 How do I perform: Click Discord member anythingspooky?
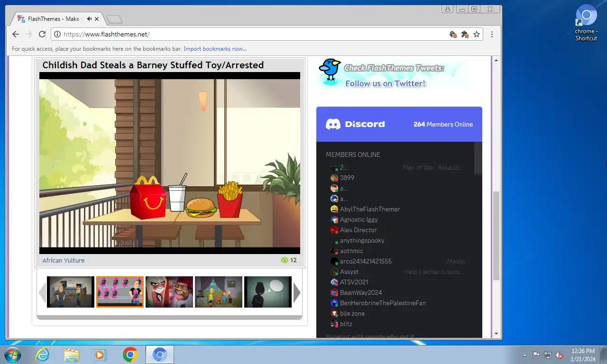click(362, 240)
